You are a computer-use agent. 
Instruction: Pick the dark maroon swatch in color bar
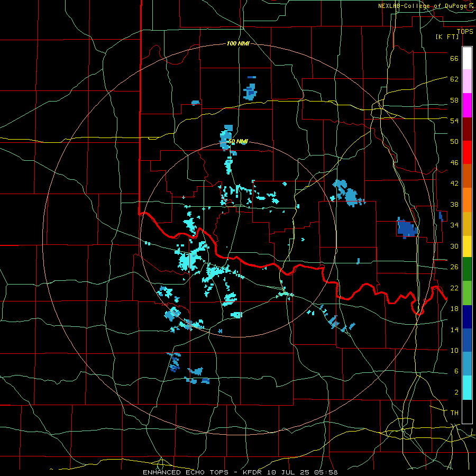[467, 129]
